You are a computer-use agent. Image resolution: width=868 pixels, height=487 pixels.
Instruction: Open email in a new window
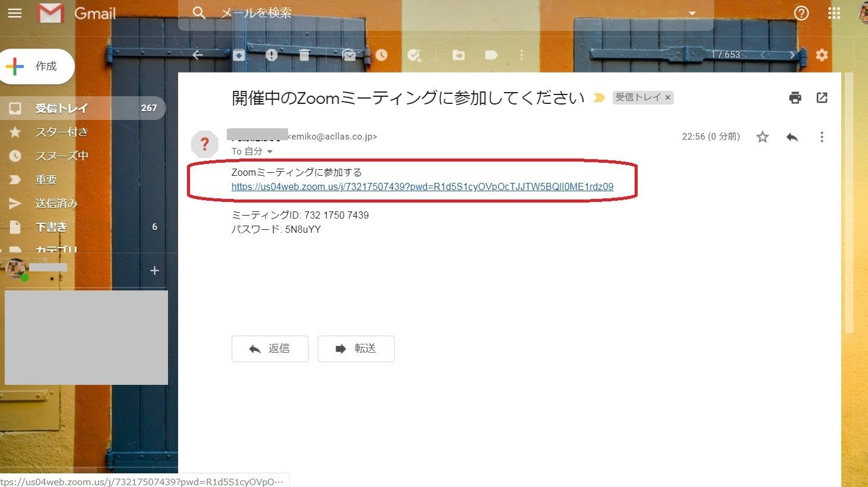pos(822,97)
